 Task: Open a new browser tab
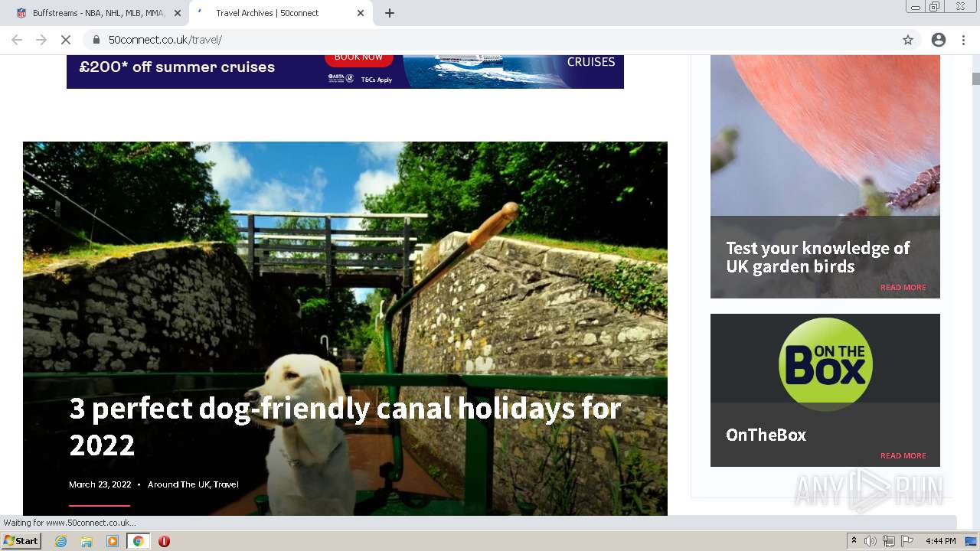(390, 13)
